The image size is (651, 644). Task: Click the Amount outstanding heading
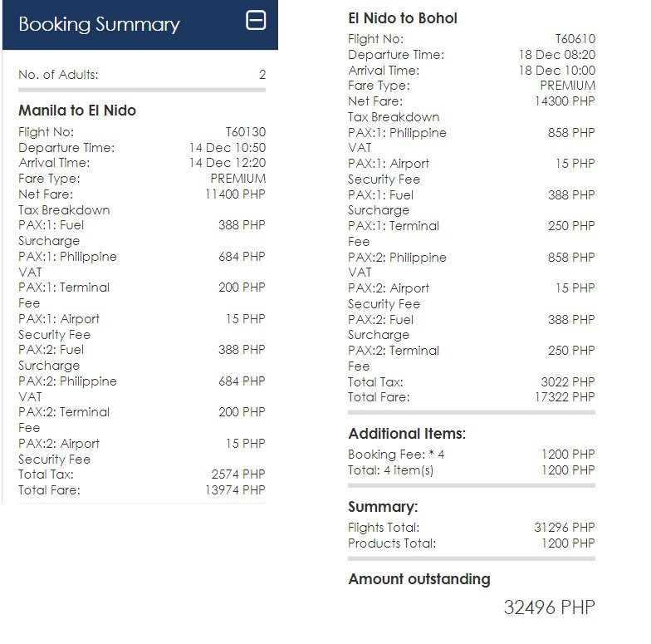(x=419, y=579)
